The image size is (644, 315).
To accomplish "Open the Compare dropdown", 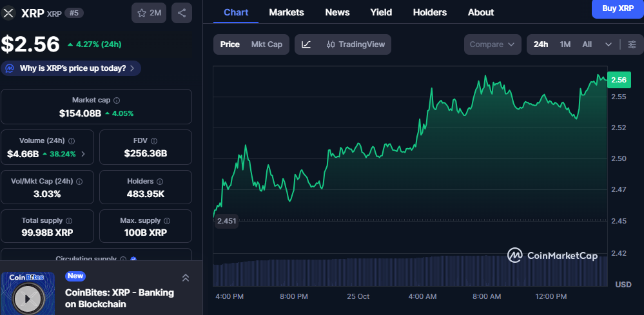I will tap(493, 44).
